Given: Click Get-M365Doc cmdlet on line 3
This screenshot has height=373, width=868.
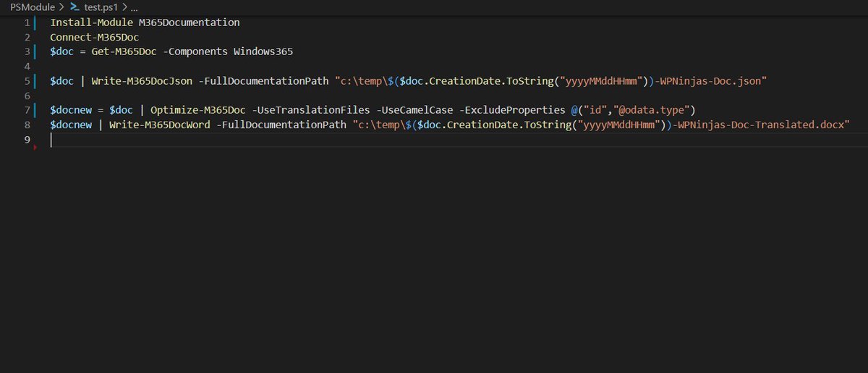Looking at the screenshot, I should pyautogui.click(x=124, y=51).
